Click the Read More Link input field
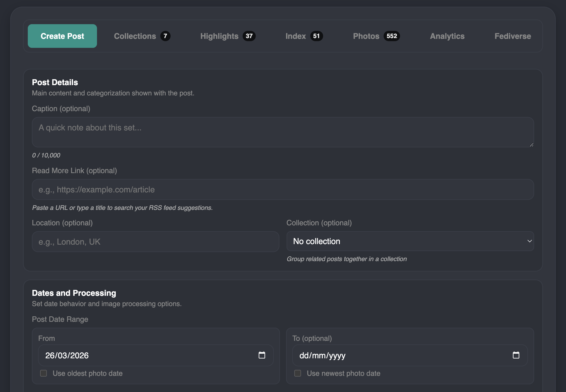The height and width of the screenshot is (392, 566). 282,190
